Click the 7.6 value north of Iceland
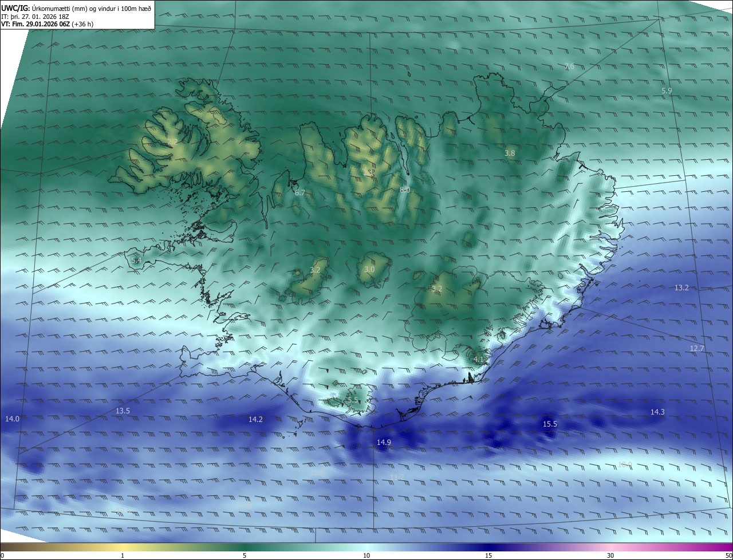 coord(569,66)
